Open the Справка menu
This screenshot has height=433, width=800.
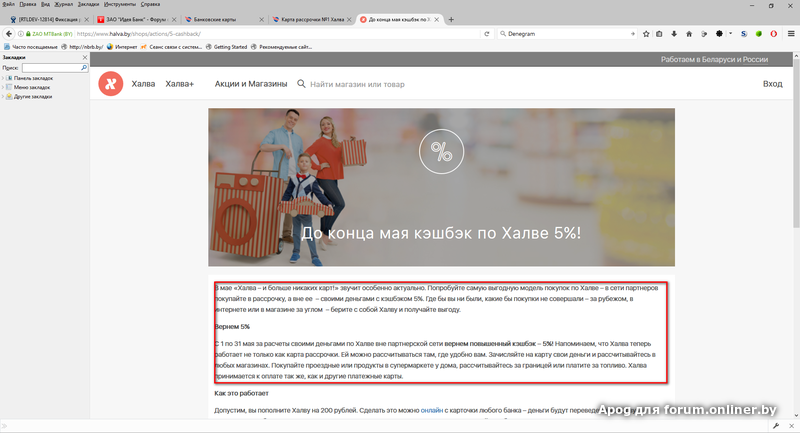[151, 4]
